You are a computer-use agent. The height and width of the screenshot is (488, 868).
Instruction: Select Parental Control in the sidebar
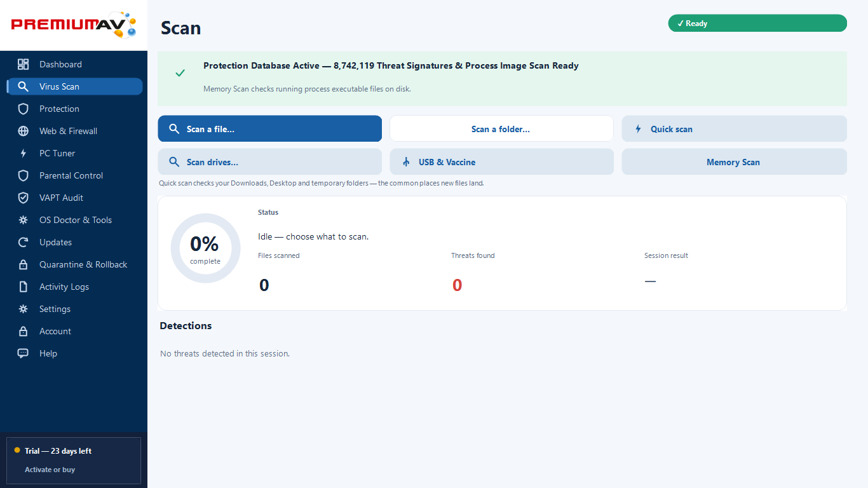74,175
